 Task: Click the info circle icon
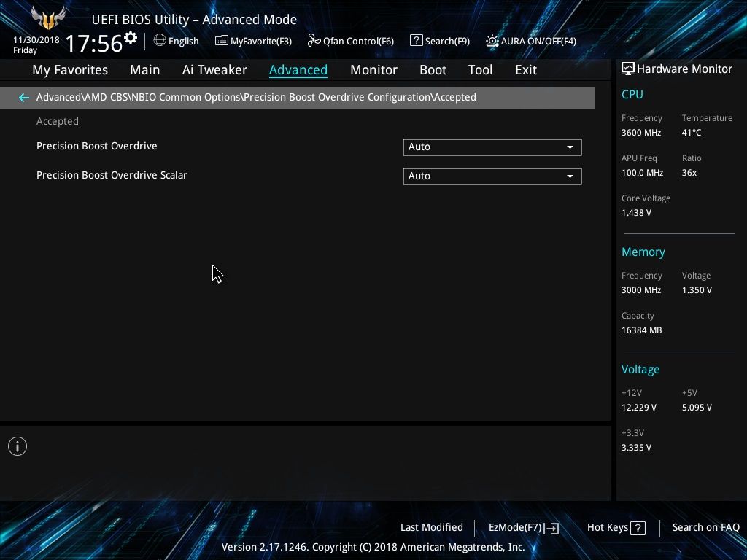(18, 446)
